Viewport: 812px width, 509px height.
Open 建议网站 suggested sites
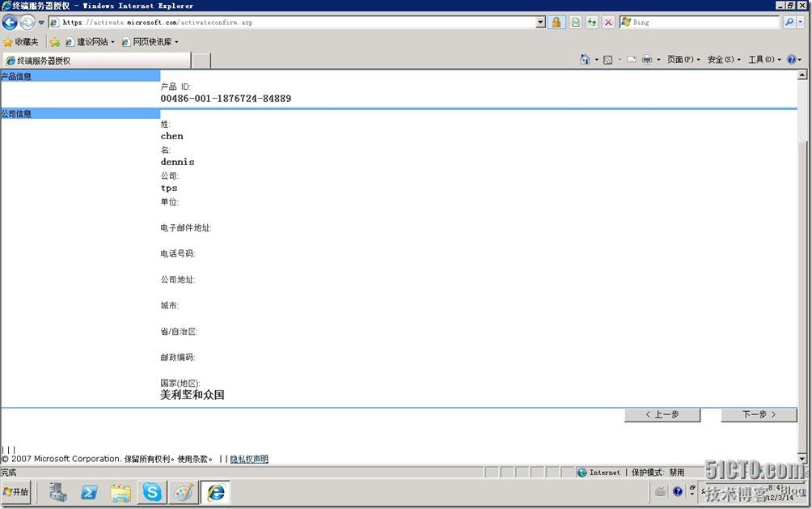90,42
